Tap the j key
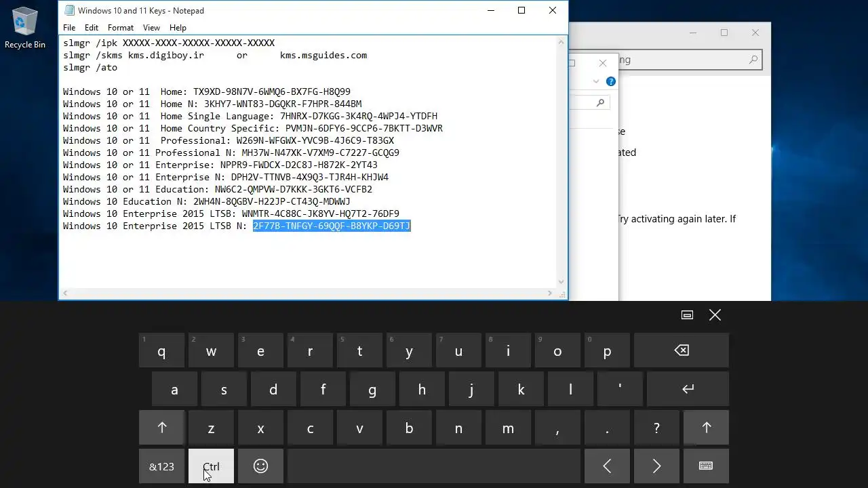 [x=471, y=389]
